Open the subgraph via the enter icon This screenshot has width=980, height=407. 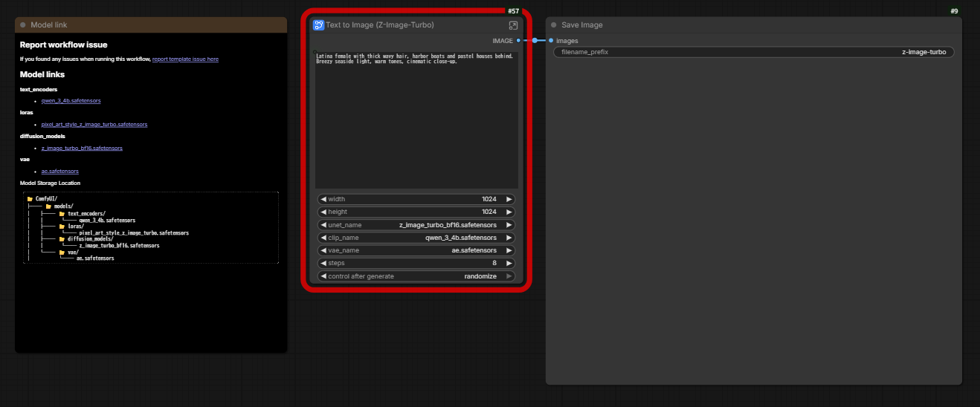pyautogui.click(x=513, y=25)
